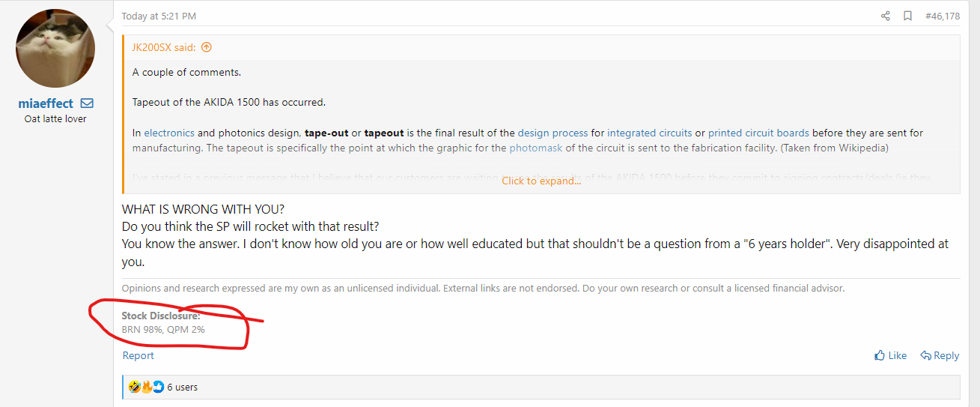This screenshot has width=980, height=407.
Task: Open the post number #46,178 link
Action: [943, 16]
